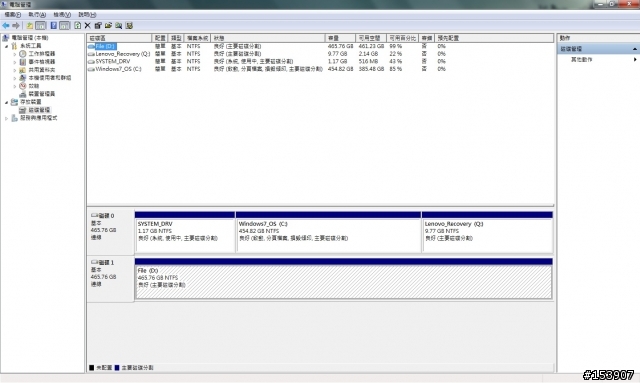Expand the Services and Applications node

(7, 118)
